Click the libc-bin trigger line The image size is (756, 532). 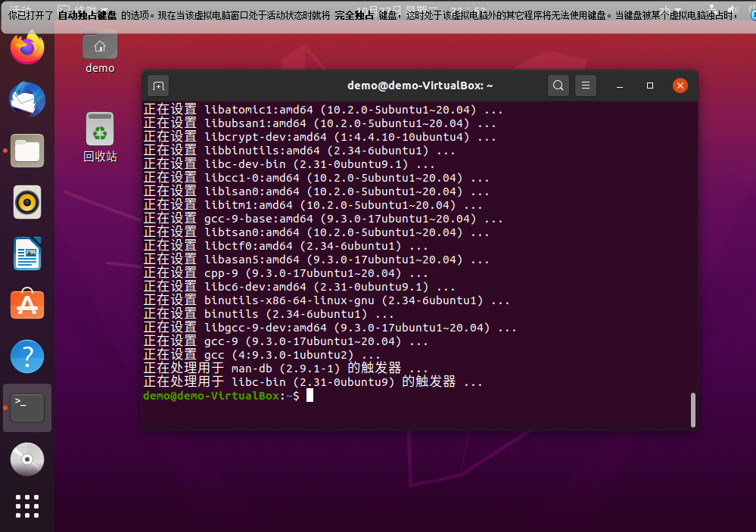[313, 382]
